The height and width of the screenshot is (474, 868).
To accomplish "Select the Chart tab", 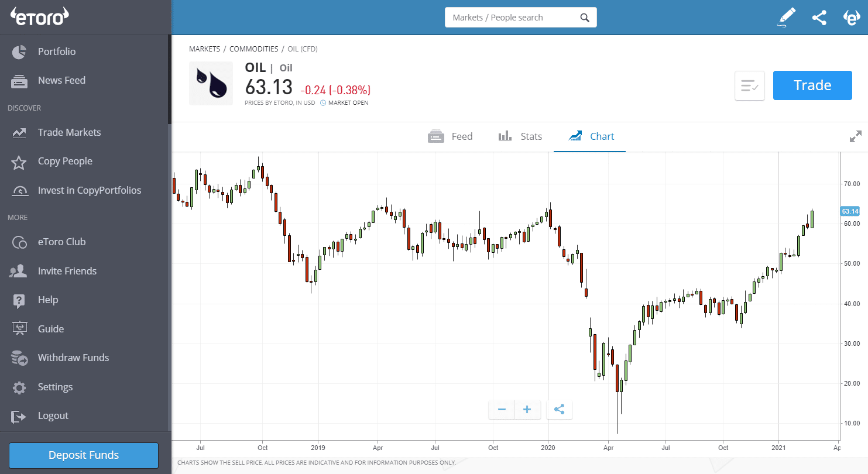I will tap(591, 136).
